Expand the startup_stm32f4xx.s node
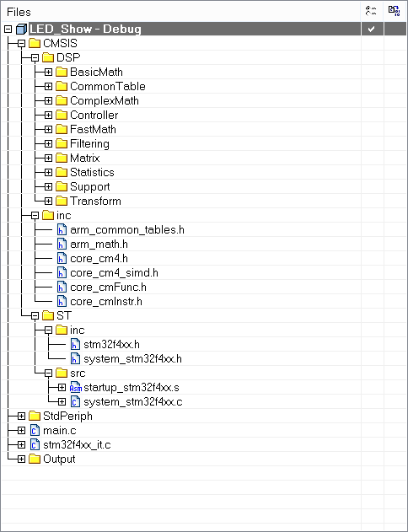The width and height of the screenshot is (408, 532). click(x=62, y=388)
